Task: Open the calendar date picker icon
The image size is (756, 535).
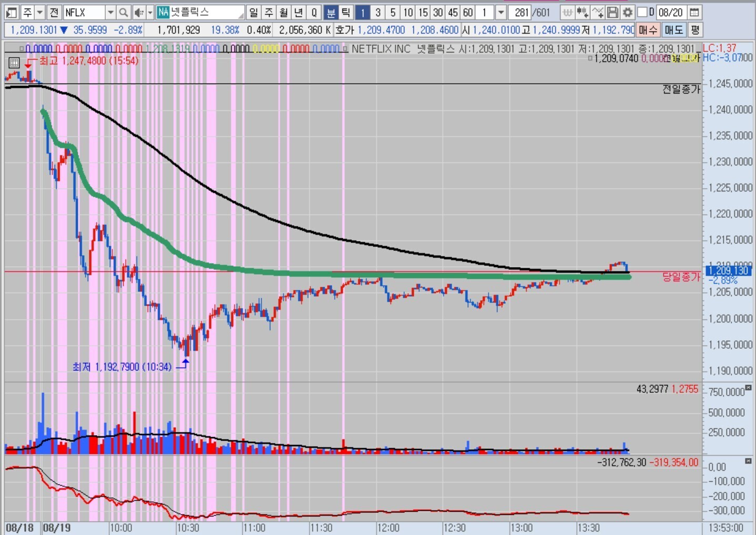Action: tap(694, 12)
